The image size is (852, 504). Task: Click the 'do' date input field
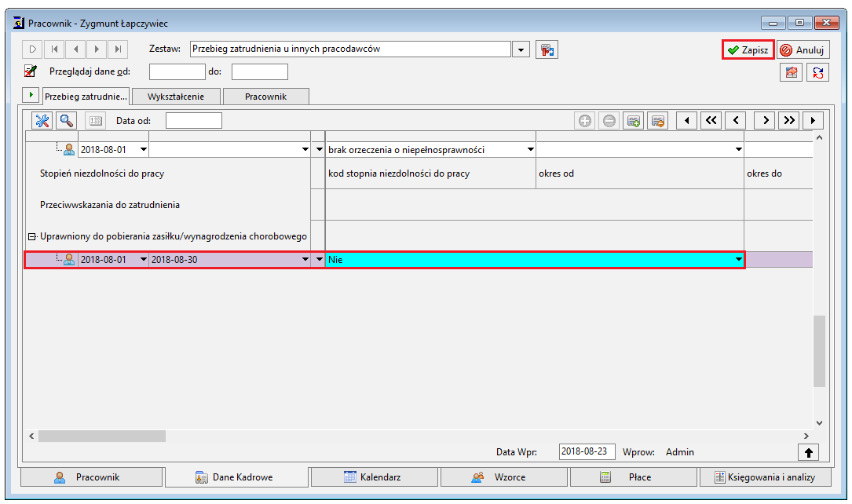point(260,71)
